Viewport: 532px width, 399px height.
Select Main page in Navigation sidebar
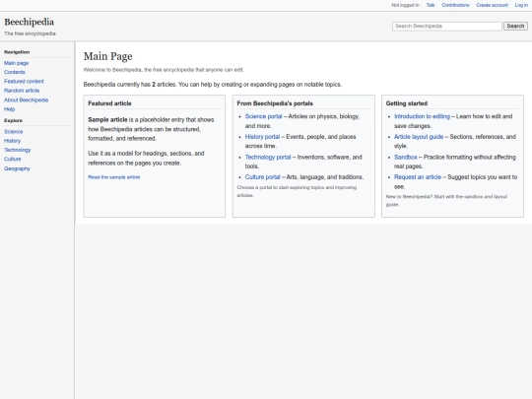tap(17, 63)
